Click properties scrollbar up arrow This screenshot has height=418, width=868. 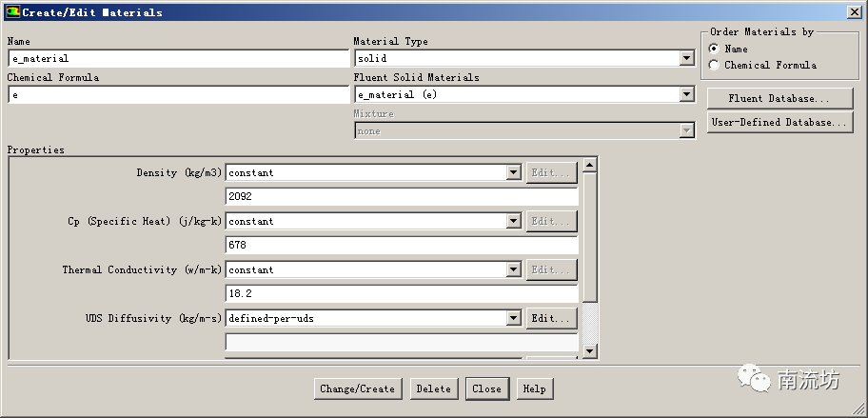[589, 165]
